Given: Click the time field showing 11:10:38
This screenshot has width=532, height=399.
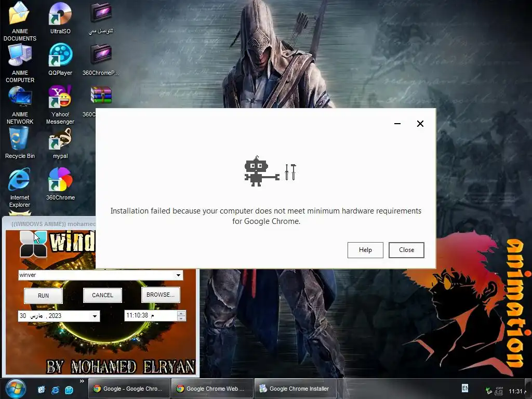Looking at the screenshot, I should [151, 315].
